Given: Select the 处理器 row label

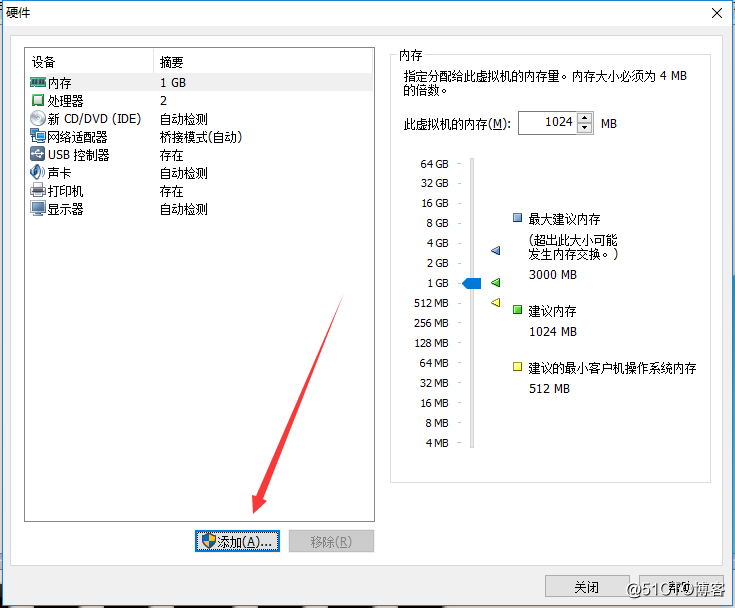Looking at the screenshot, I should coord(66,101).
